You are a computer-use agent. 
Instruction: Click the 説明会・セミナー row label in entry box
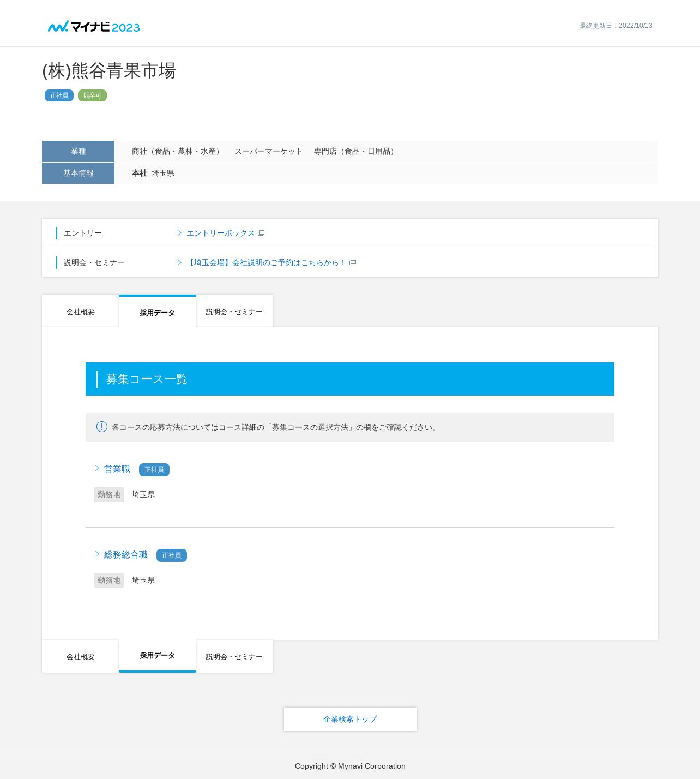point(94,262)
